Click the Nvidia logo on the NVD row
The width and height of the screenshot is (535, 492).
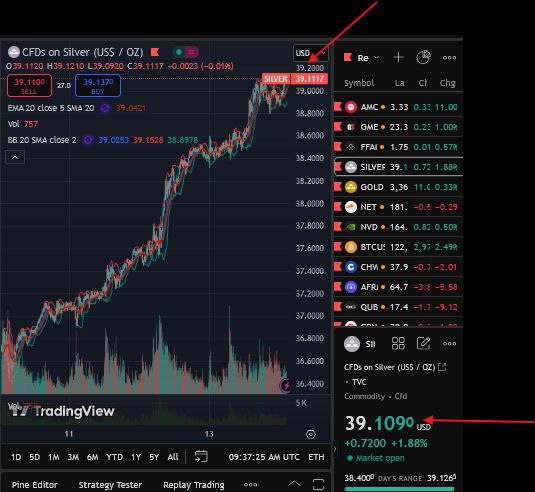tap(351, 227)
